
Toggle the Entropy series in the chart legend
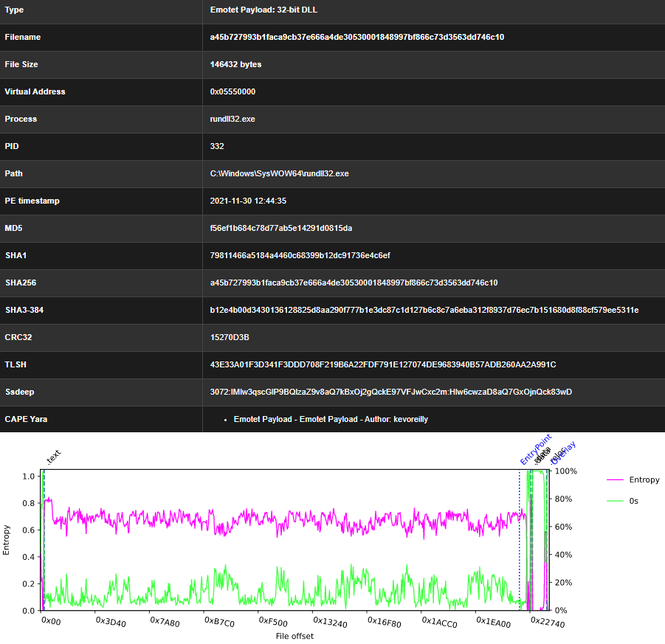(x=645, y=479)
